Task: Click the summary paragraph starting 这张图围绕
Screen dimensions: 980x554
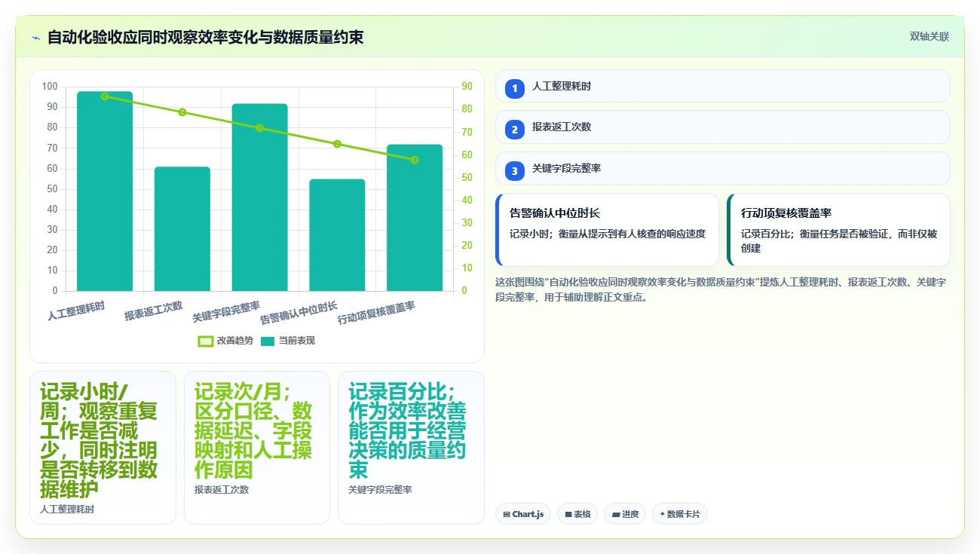Action: pos(722,289)
